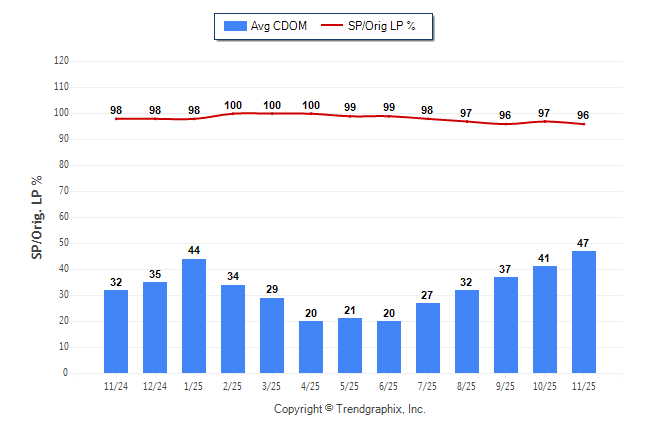Click the 11/25 bar showing 47

coord(584,311)
